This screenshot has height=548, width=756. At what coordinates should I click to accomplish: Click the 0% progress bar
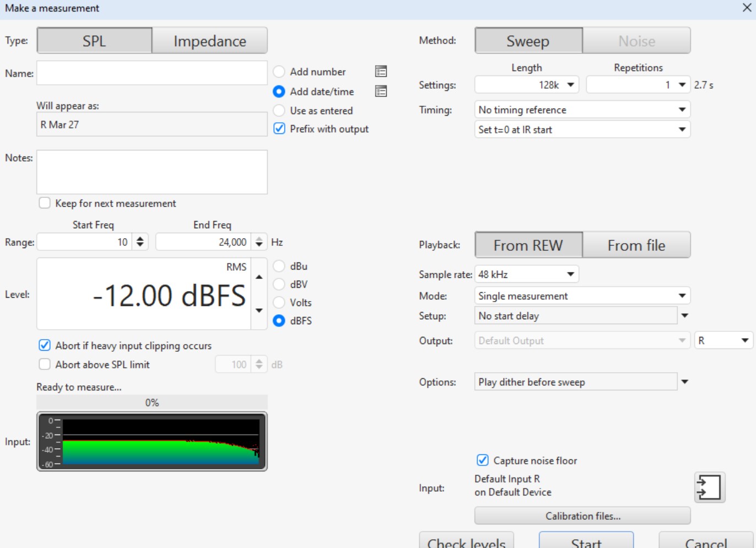click(x=152, y=402)
